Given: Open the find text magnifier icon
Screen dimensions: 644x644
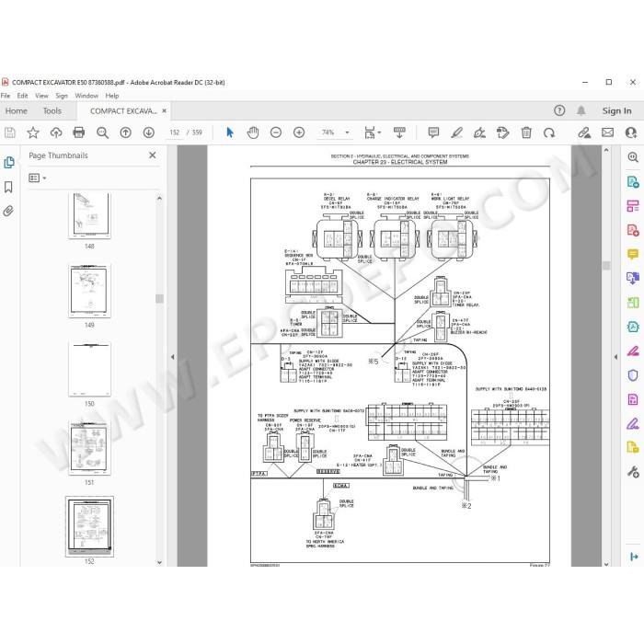Looking at the screenshot, I should [102, 132].
